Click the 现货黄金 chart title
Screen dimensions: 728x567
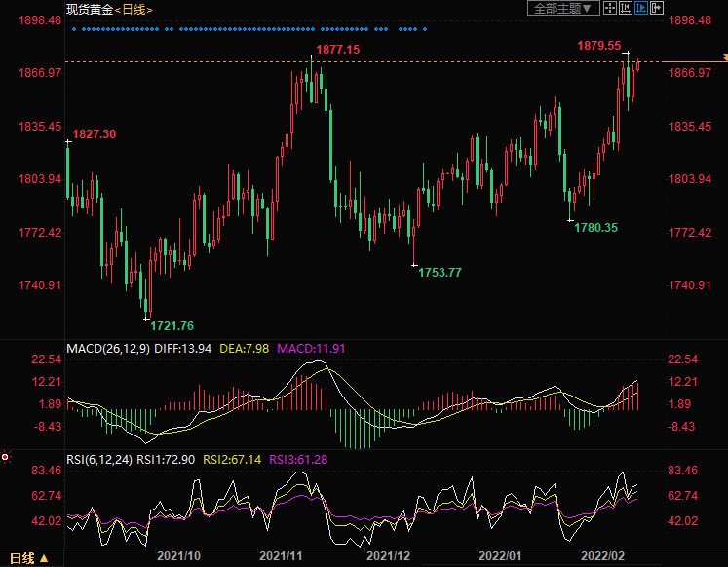(x=89, y=9)
